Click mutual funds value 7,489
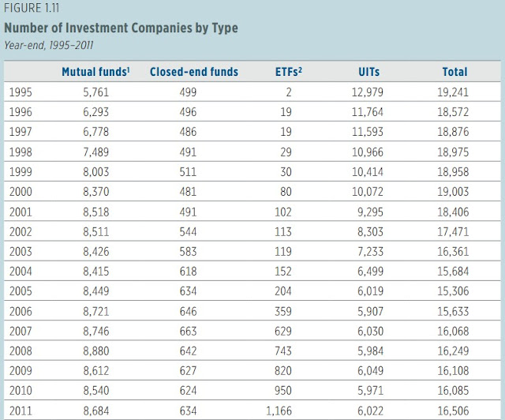The image size is (505, 420). tap(96, 152)
